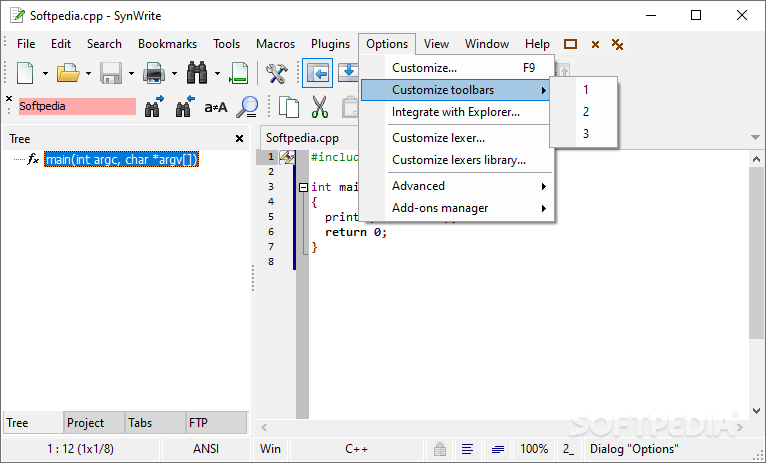Open dropdown arrow next to Find binoculars
Image resolution: width=766 pixels, height=463 pixels.
[217, 74]
